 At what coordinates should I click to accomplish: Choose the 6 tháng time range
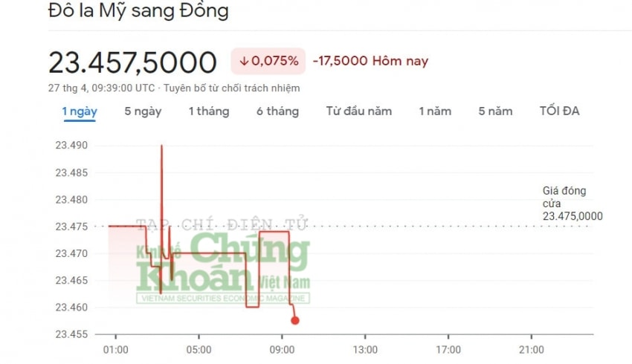pos(278,111)
